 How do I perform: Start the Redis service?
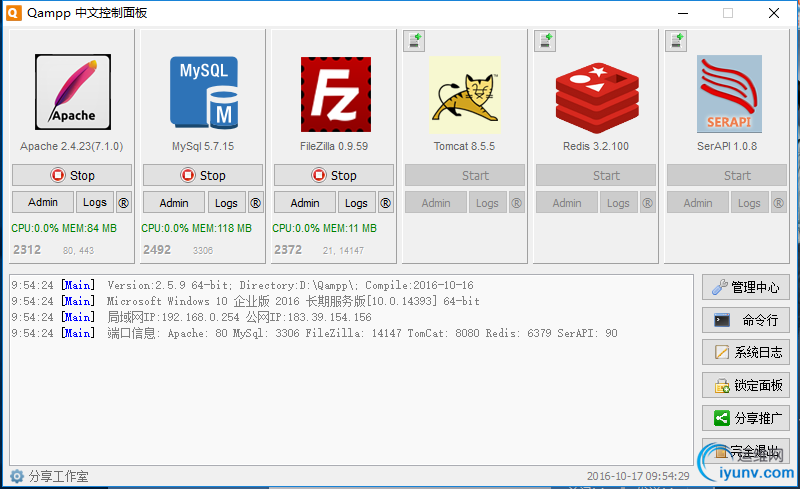(x=596, y=175)
